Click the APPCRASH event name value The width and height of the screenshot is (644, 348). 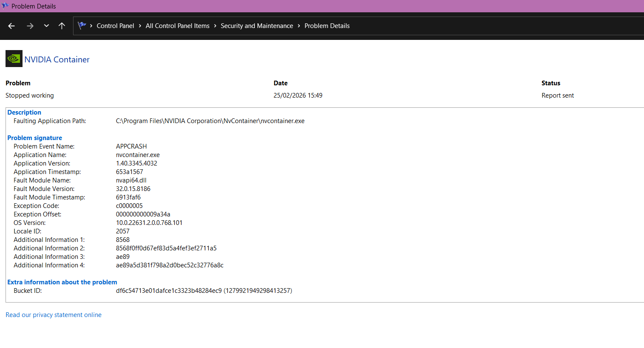[131, 146]
